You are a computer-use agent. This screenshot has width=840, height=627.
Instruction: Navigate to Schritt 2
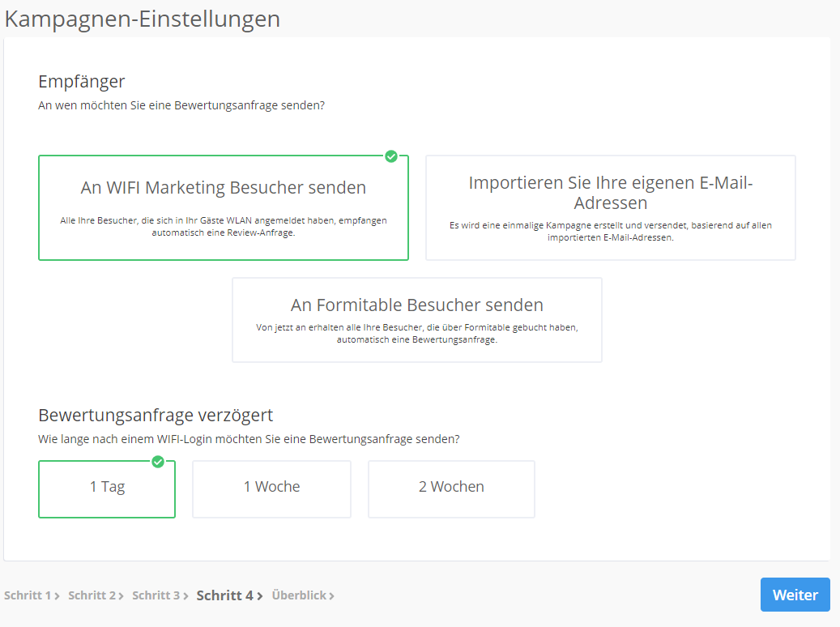coord(92,595)
